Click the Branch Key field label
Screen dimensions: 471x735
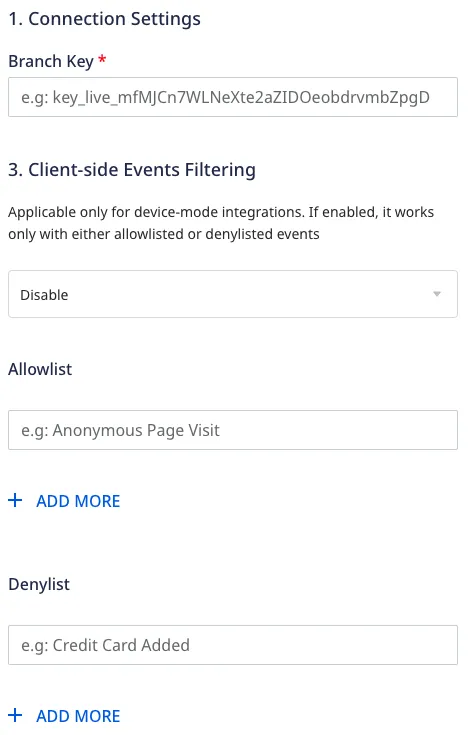point(51,61)
